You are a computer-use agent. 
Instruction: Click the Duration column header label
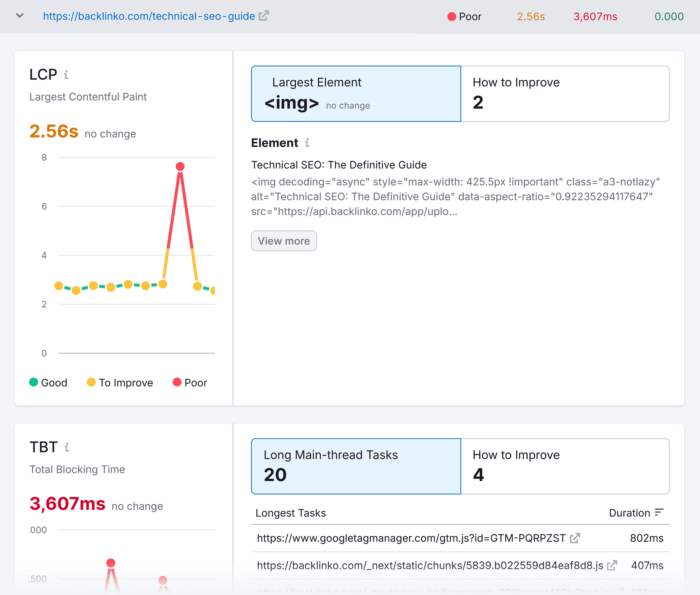click(x=629, y=513)
